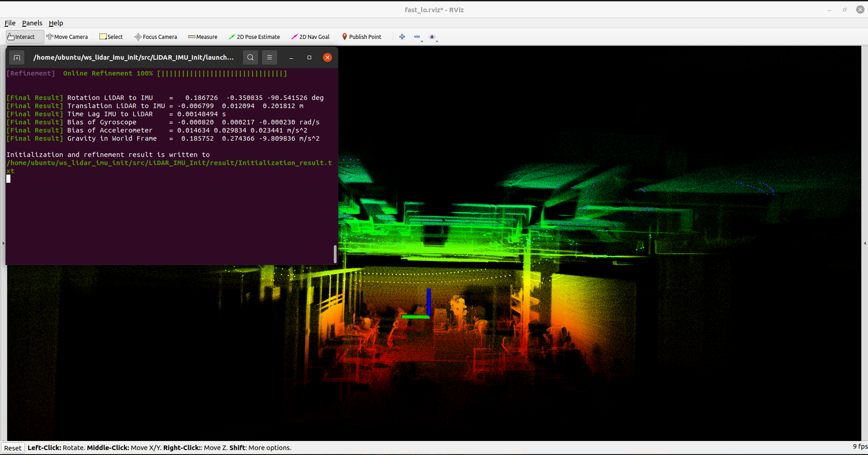Click the terminal vertical scrollbar
Image resolution: width=868 pixels, height=455 pixels.
(x=335, y=254)
